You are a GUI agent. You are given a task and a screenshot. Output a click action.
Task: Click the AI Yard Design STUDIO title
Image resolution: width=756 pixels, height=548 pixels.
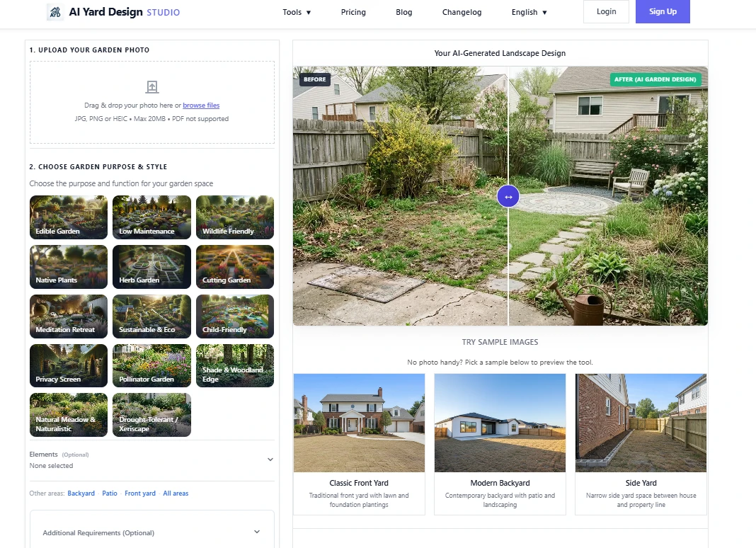[x=125, y=12]
